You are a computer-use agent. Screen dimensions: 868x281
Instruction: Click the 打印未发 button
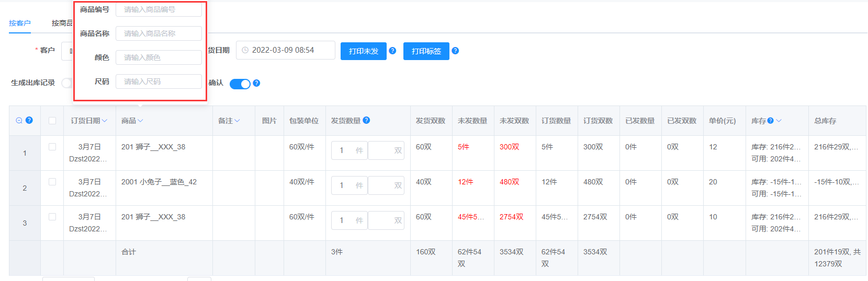point(363,51)
